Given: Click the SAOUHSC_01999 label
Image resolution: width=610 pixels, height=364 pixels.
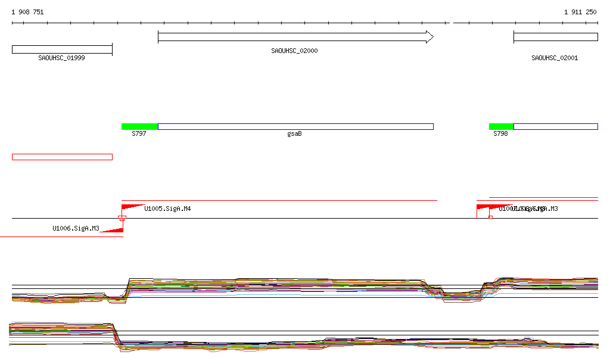Looking at the screenshot, I should tap(61, 58).
